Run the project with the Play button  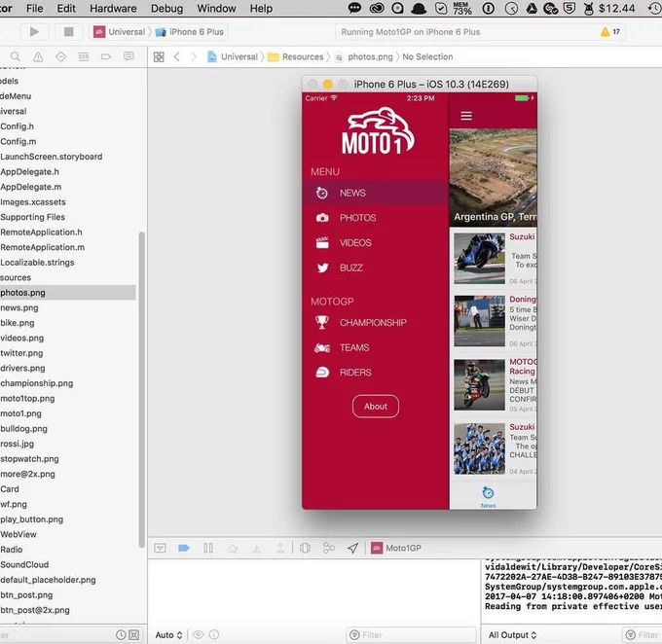pyautogui.click(x=34, y=32)
